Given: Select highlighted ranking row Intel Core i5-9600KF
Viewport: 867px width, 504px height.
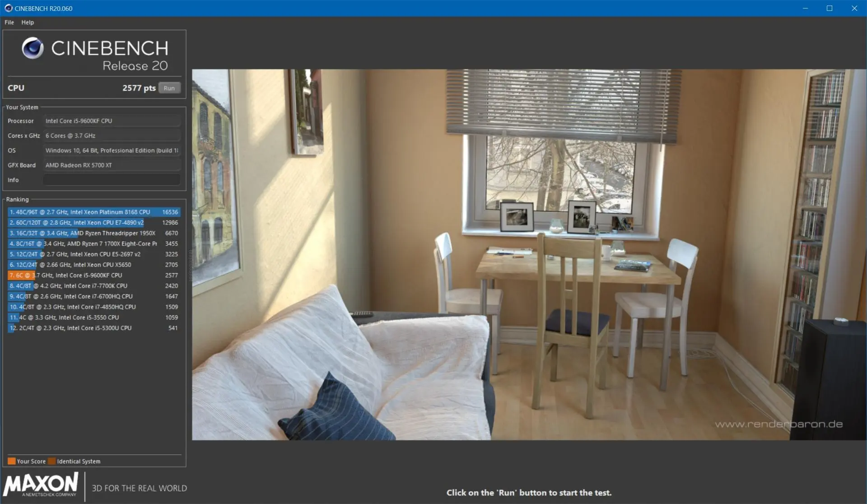Looking at the screenshot, I should click(94, 275).
